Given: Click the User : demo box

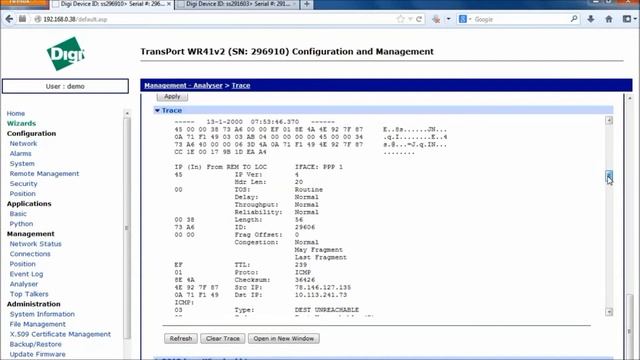Looking at the screenshot, I should tap(65, 86).
